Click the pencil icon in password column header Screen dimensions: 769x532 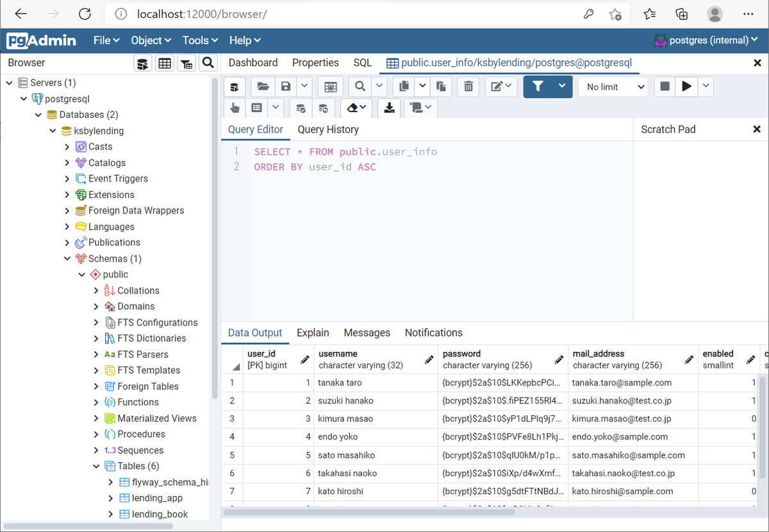pos(559,360)
